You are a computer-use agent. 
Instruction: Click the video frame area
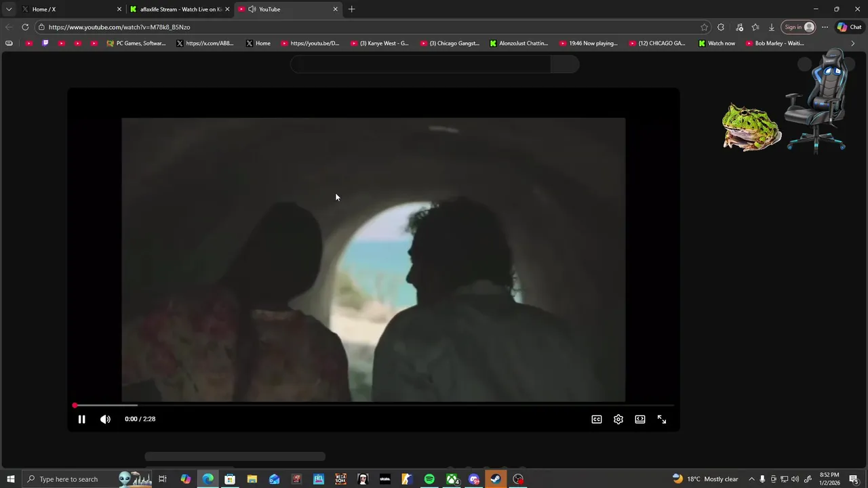point(374,260)
